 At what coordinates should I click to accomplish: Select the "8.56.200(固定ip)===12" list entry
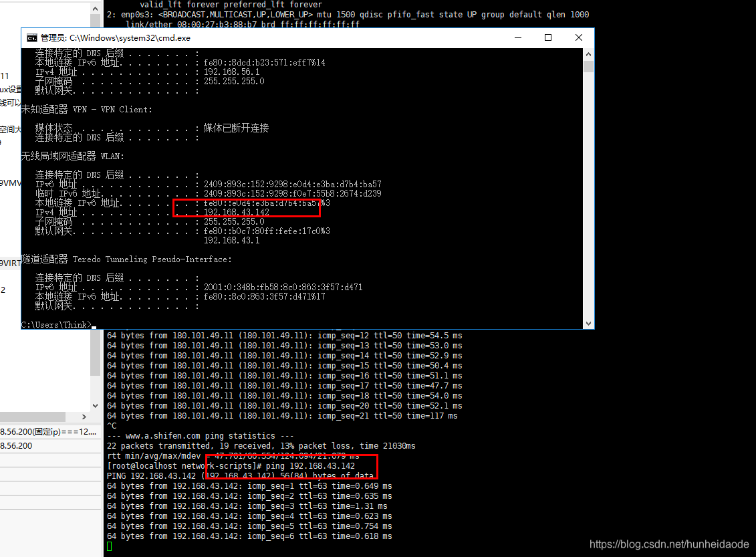[40, 431]
